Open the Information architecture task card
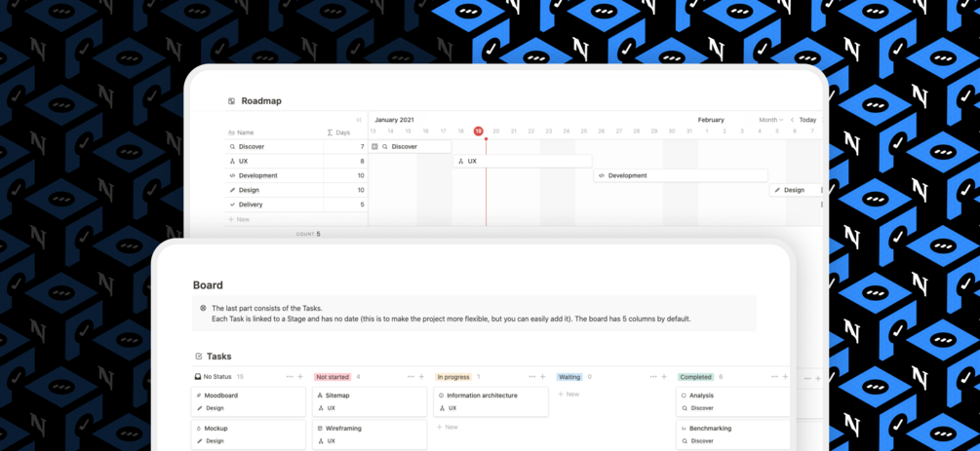Viewport: 980px width, 451px height. pyautogui.click(x=490, y=401)
